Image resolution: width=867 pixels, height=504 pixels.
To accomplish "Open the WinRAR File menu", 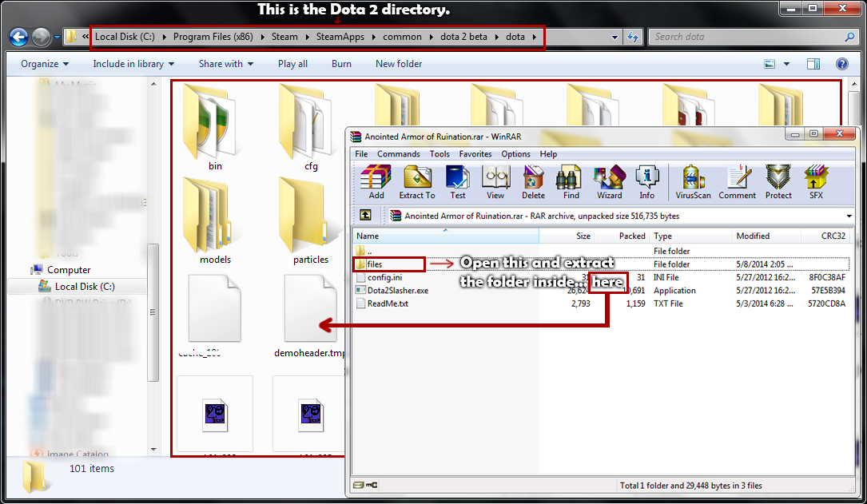I will [361, 154].
